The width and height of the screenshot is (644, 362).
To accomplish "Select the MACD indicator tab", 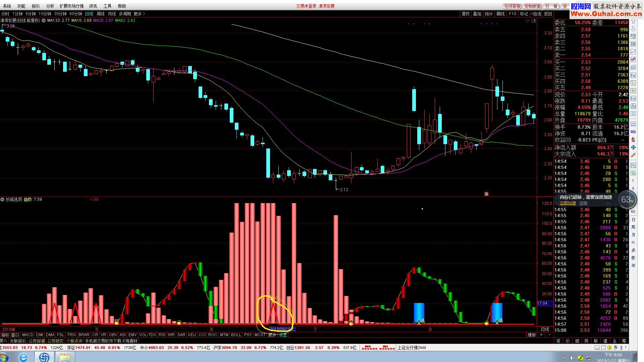I will pos(28,335).
